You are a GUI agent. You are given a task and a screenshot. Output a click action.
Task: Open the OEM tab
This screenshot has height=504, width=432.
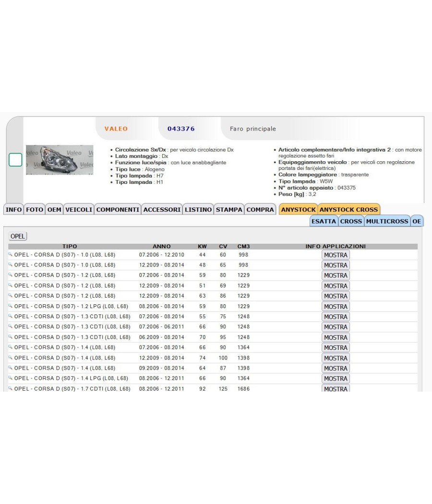click(54, 210)
